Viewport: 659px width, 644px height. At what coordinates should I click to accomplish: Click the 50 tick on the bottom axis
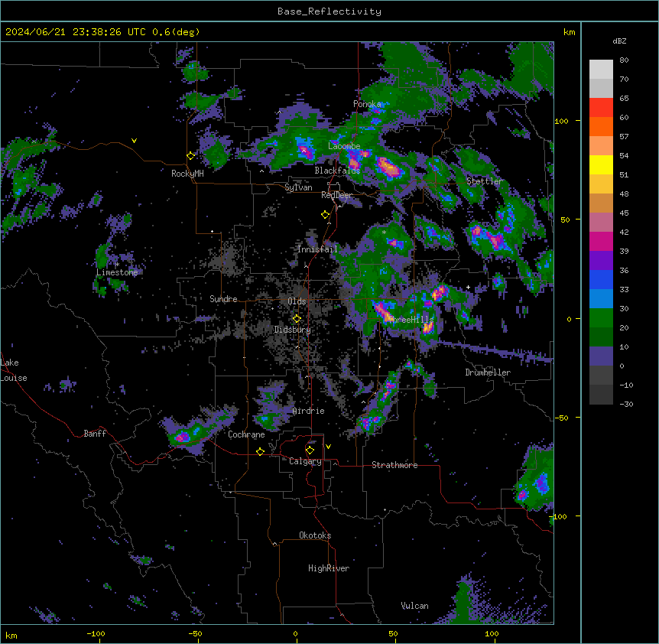[393, 633]
